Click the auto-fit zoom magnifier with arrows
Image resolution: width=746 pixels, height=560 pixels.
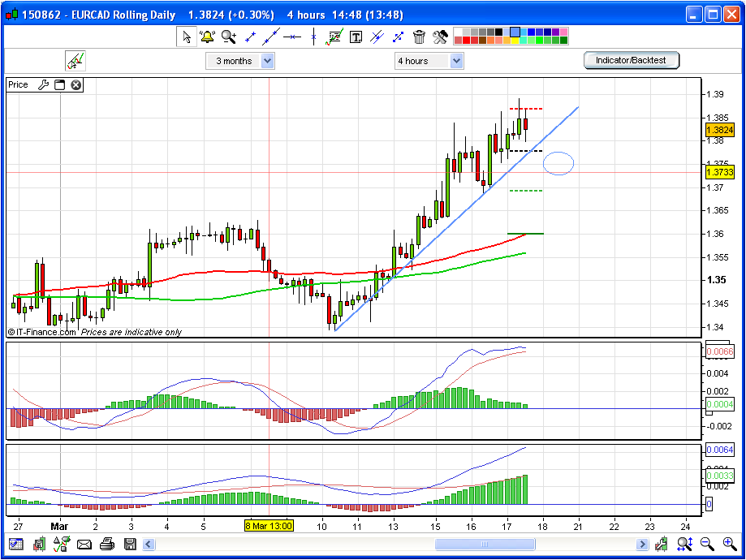[684, 544]
